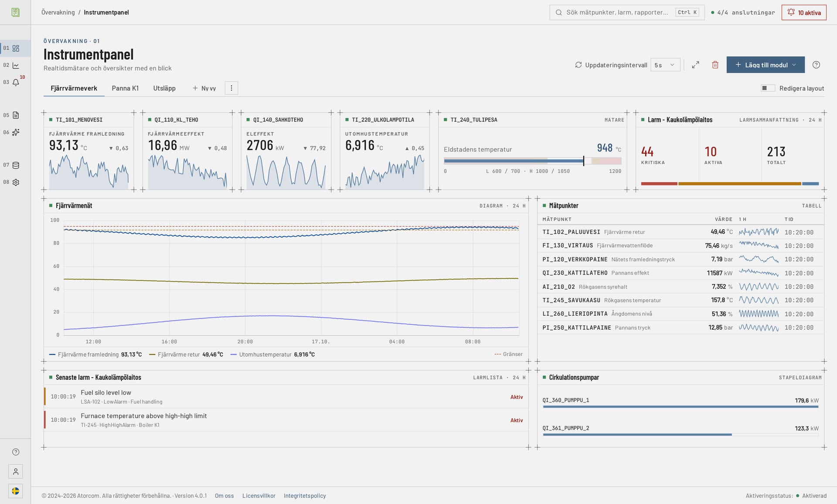Open sidebar item 01 dashboard grid

(16, 48)
